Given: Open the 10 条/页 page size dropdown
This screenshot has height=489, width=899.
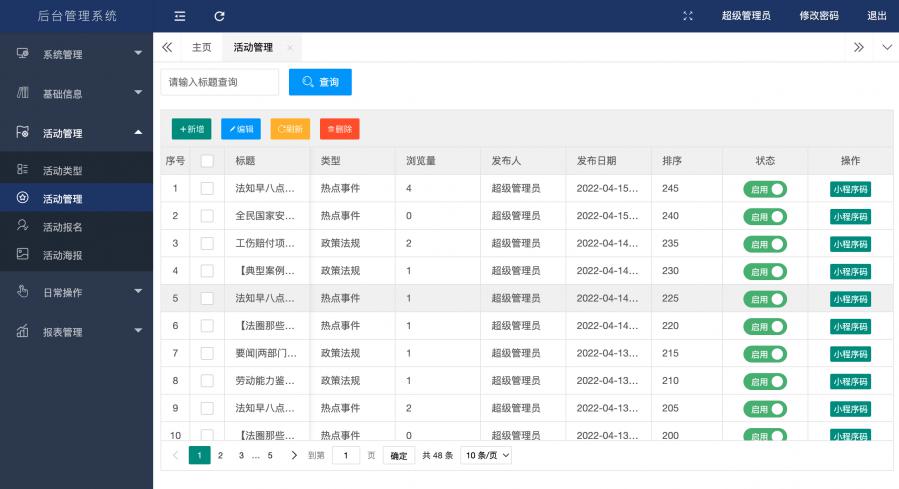Looking at the screenshot, I should (486, 455).
